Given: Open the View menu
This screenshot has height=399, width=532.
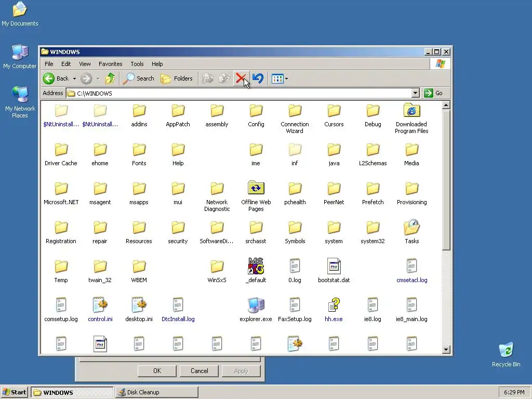Looking at the screenshot, I should pos(85,64).
